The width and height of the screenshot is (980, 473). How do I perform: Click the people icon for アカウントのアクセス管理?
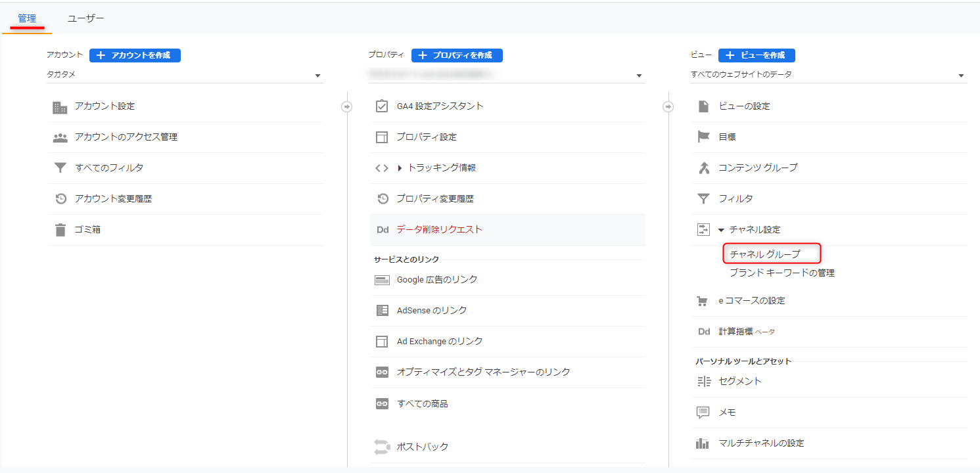coord(60,137)
